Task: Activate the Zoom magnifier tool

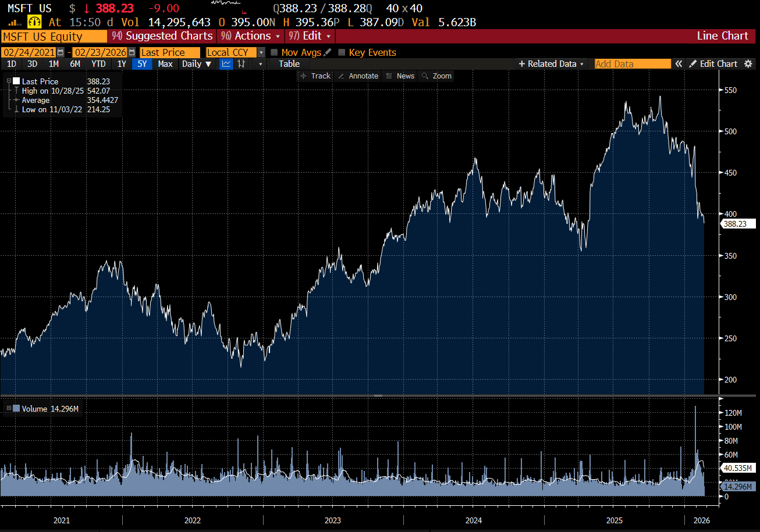Action: 436,76
